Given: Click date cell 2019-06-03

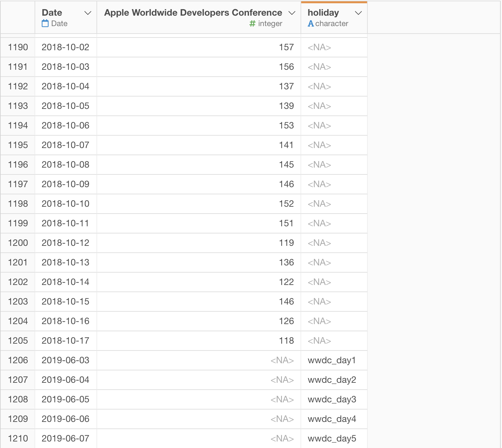Looking at the screenshot, I should point(65,360).
